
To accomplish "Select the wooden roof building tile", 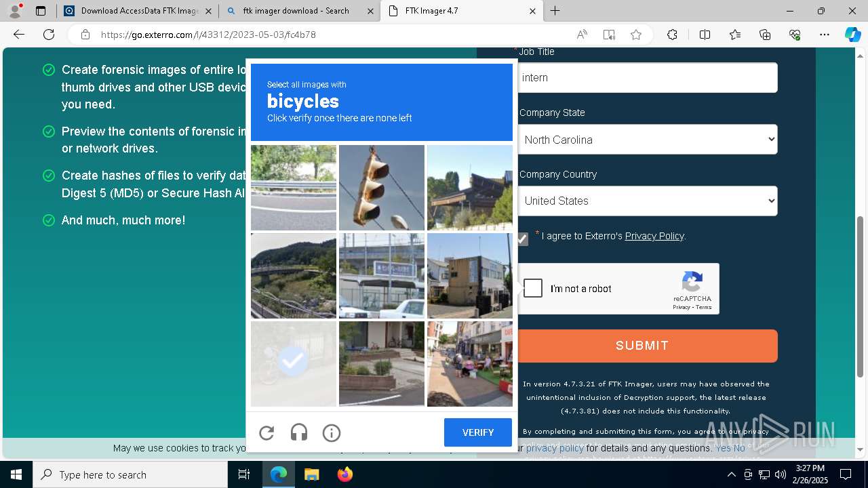I will (470, 188).
